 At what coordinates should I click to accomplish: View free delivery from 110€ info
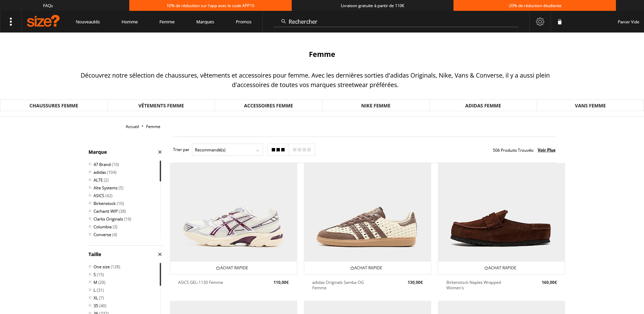click(x=373, y=5)
